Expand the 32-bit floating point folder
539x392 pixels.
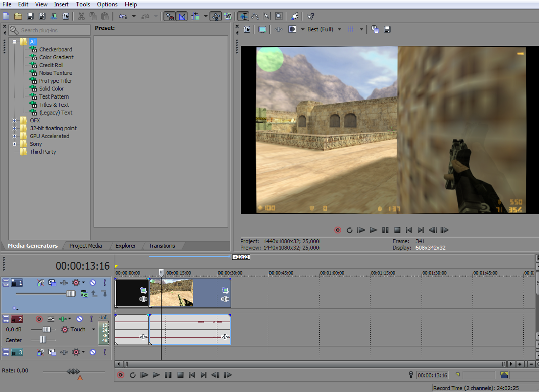(14, 129)
